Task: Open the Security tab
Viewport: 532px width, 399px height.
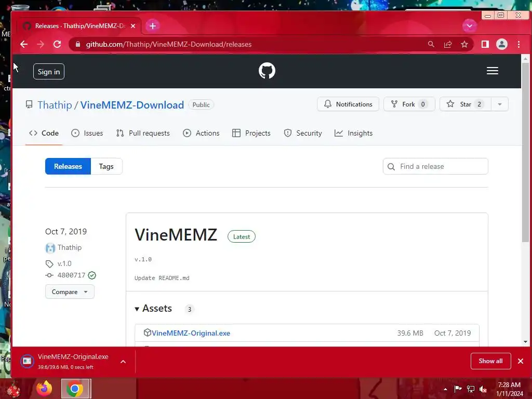Action: pyautogui.click(x=303, y=133)
